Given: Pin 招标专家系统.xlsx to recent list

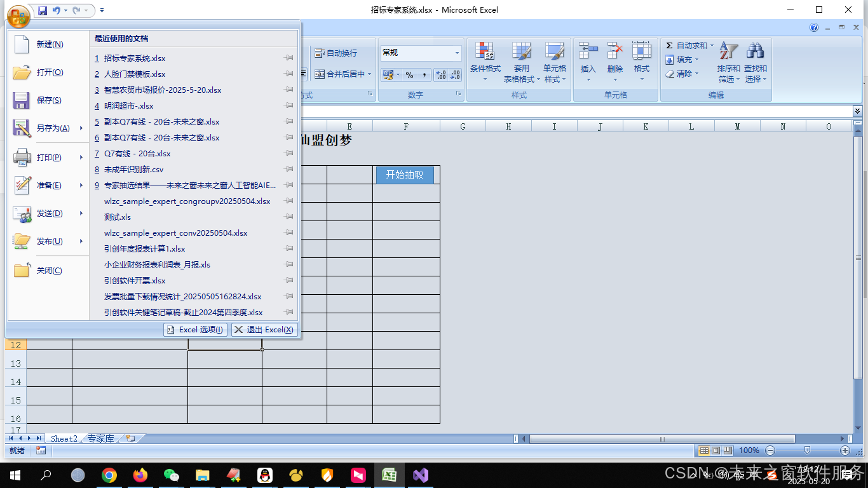Looking at the screenshot, I should click(x=288, y=58).
